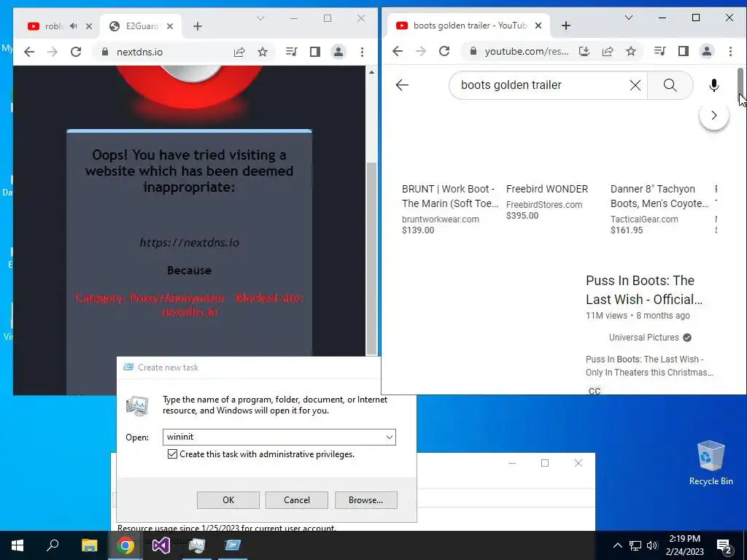Viewport: 747px width, 560px height.
Task: Click OK in Create new task dialog
Action: 228,500
